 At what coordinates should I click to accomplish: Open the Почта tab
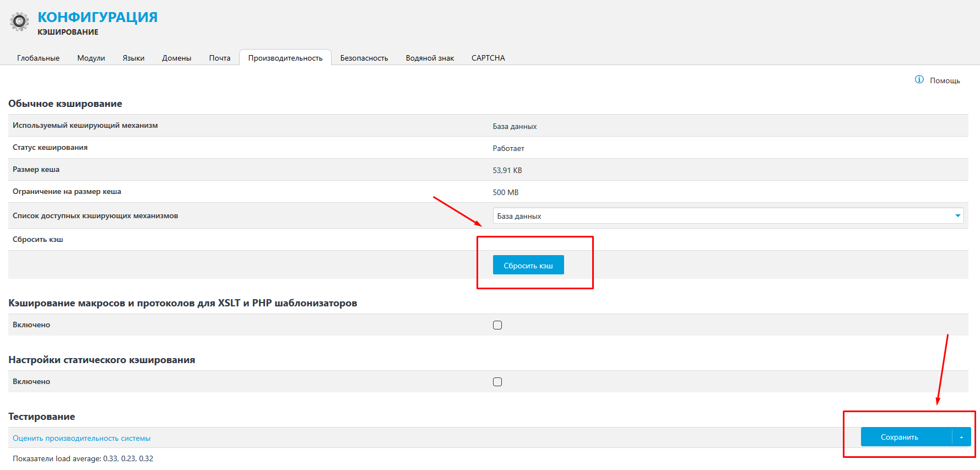[x=220, y=58]
